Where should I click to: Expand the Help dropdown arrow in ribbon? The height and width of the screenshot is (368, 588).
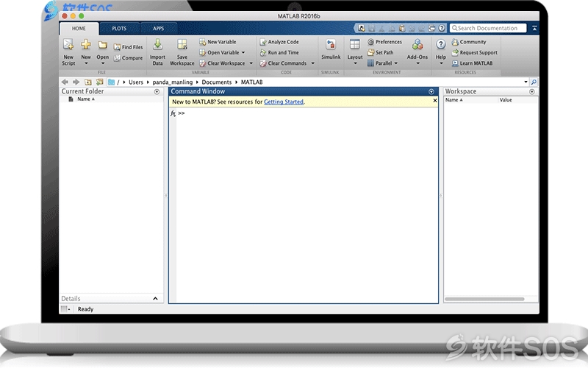pyautogui.click(x=441, y=63)
